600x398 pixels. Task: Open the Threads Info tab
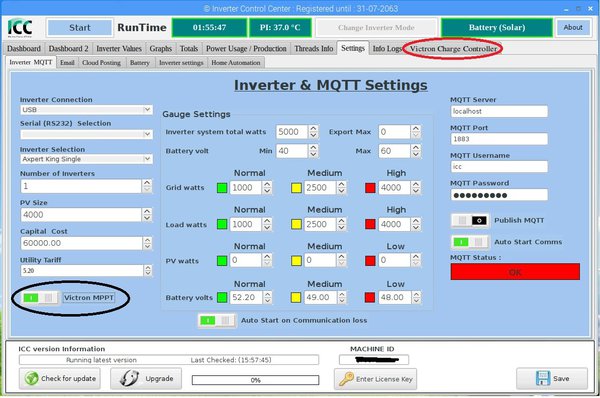tap(313, 49)
